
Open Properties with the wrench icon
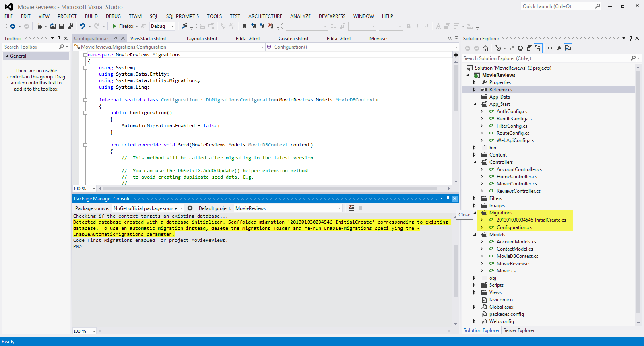(x=559, y=48)
